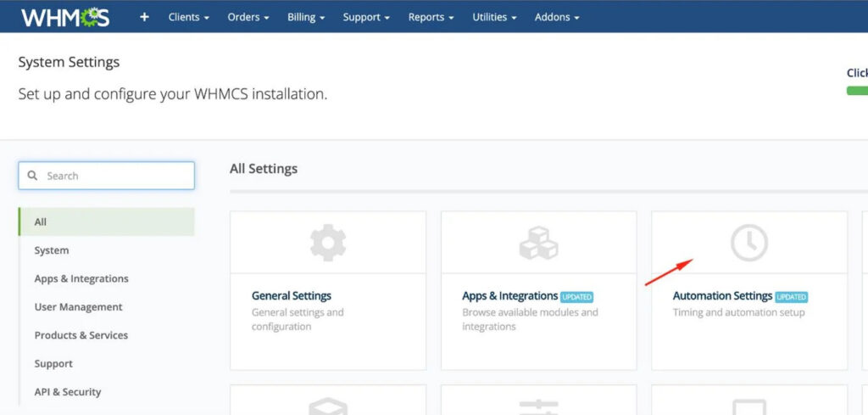The height and width of the screenshot is (415, 868).
Task: Click the WHMCS logo
Action: [x=65, y=17]
